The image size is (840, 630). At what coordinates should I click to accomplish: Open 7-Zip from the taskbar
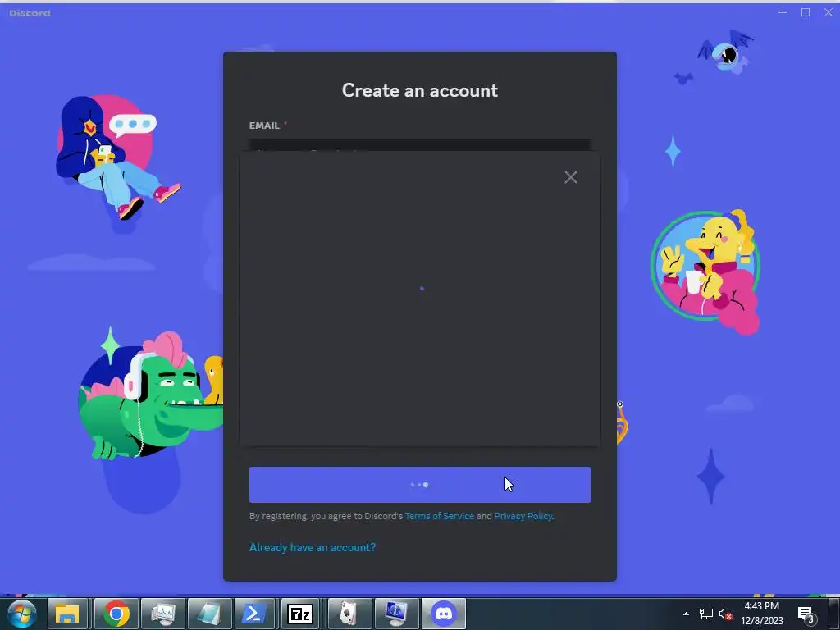coord(300,614)
